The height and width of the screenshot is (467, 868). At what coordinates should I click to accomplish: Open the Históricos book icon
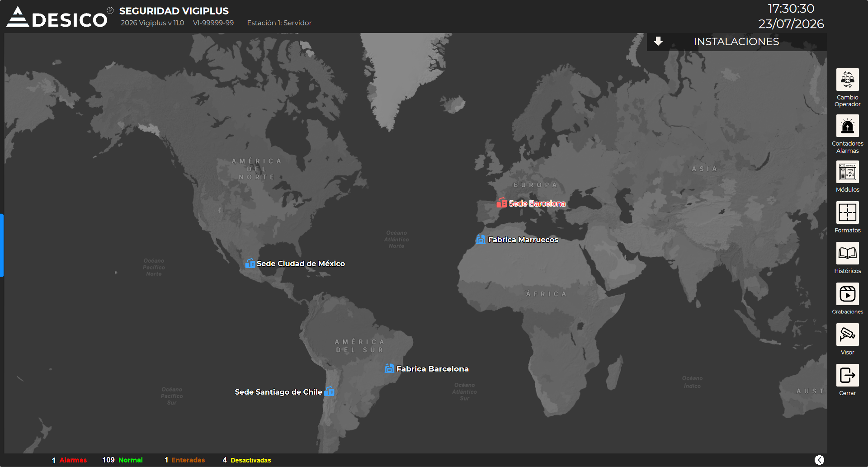(x=847, y=253)
